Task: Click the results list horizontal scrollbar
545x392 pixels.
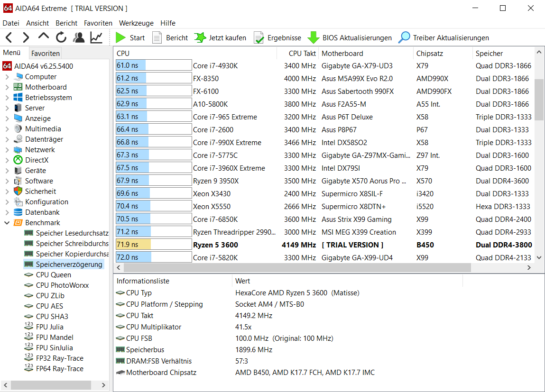Action: click(297, 267)
